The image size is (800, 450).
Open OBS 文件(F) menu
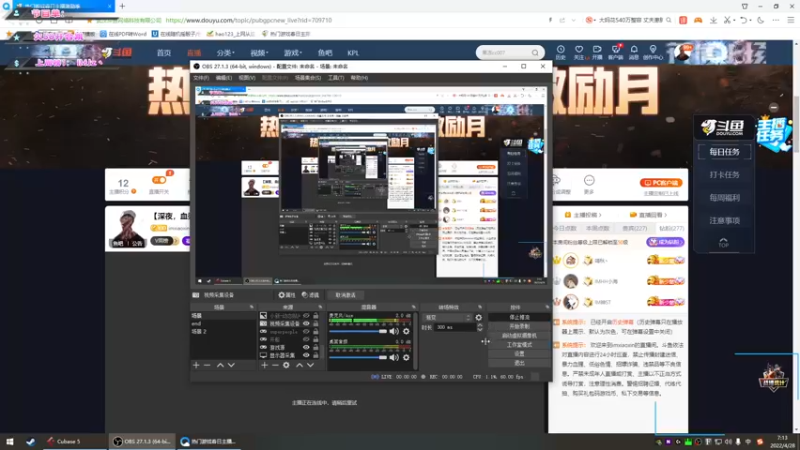click(201, 78)
